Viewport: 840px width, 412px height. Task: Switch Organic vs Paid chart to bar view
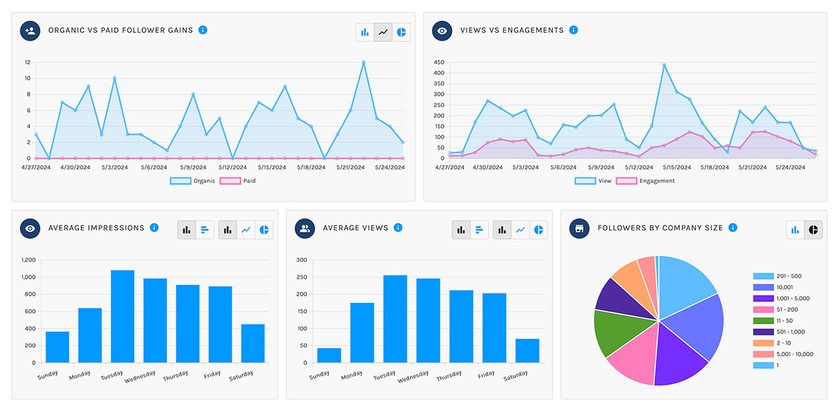pos(365,32)
